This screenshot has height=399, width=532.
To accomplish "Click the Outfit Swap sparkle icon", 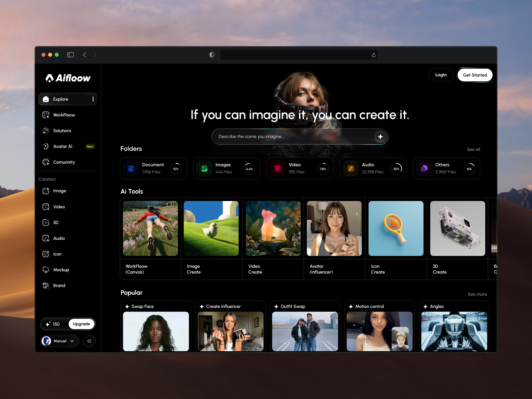I will pyautogui.click(x=276, y=307).
